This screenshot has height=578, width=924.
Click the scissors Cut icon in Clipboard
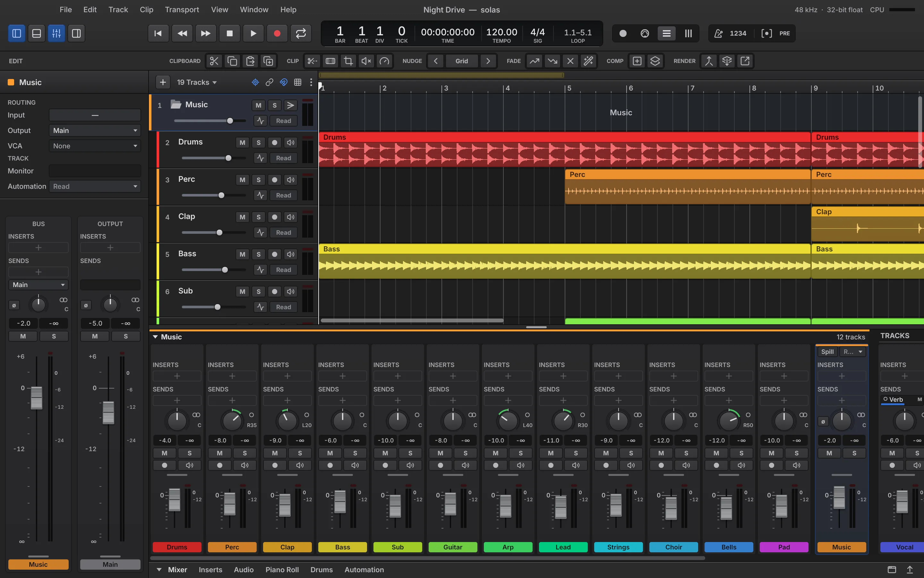point(214,61)
